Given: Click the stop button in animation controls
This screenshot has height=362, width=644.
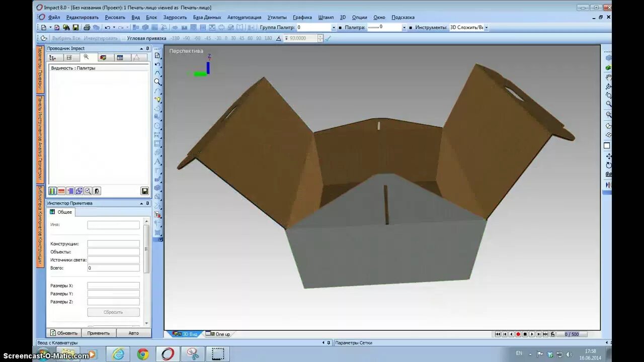Looking at the screenshot, I should (x=525, y=334).
